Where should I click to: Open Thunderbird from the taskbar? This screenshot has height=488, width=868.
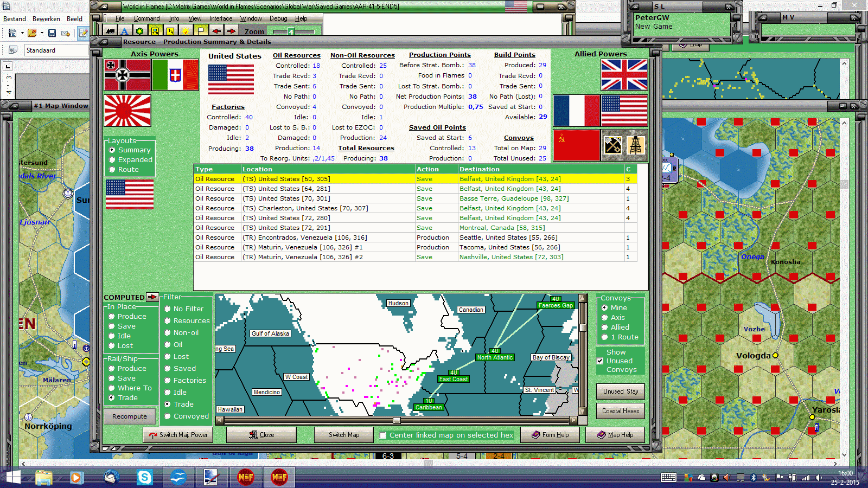tap(111, 477)
